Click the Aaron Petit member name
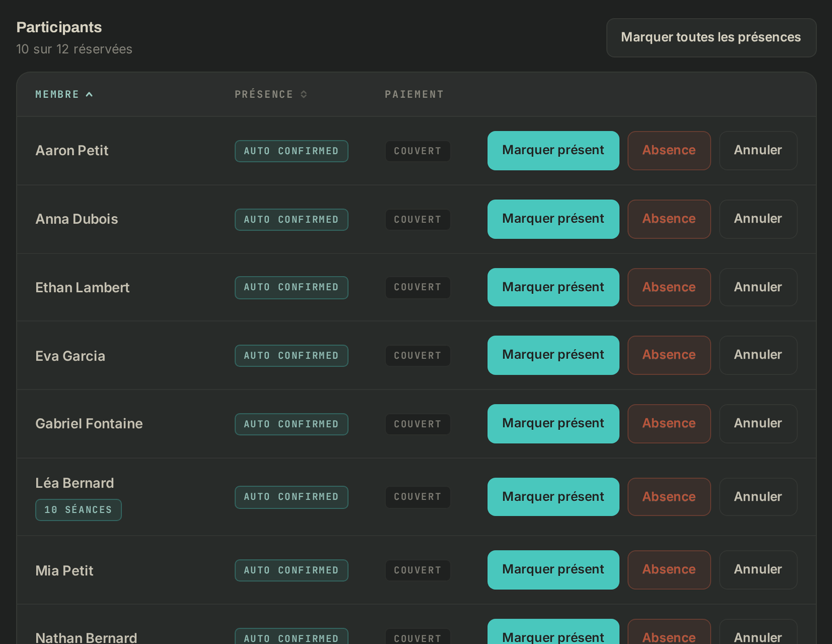 coord(72,151)
